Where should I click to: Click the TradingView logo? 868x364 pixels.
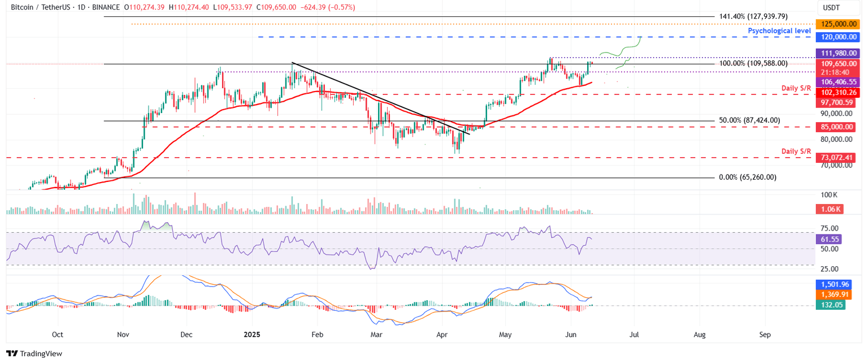point(31,353)
